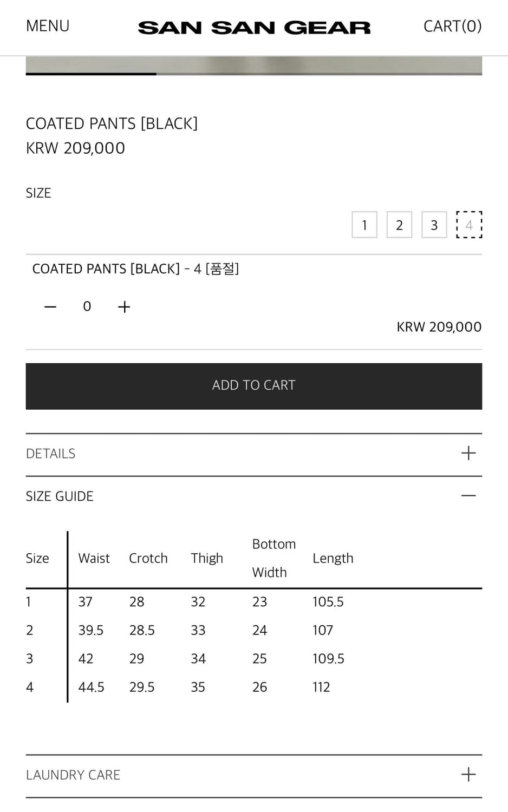The height and width of the screenshot is (812, 508).
Task: Click ADD TO CART button
Action: coord(254,385)
